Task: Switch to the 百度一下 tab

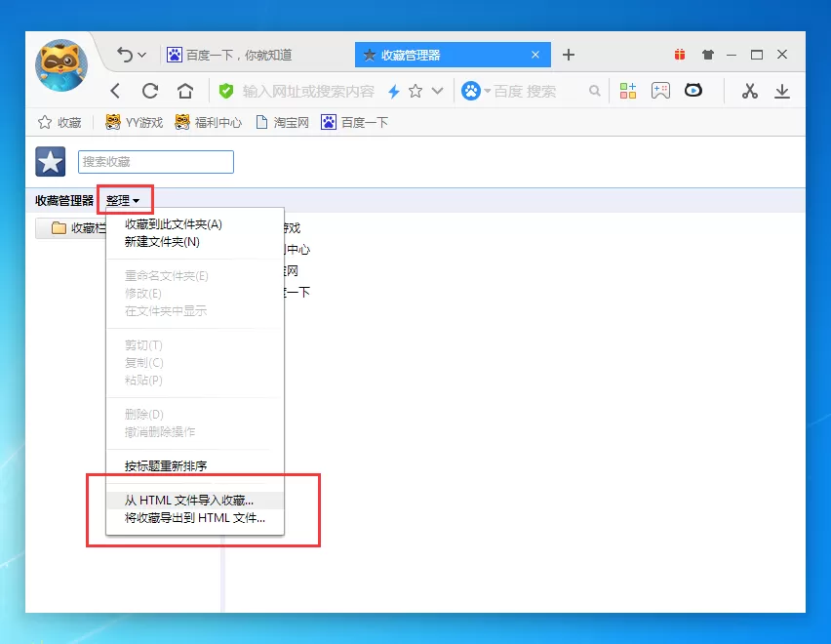Action: 229,55
